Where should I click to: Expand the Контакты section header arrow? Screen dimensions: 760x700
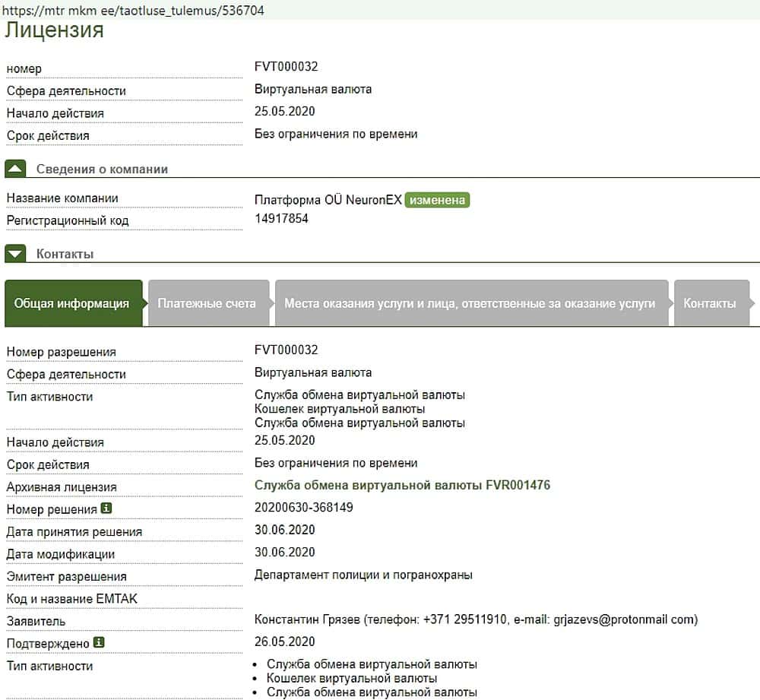coord(15,254)
